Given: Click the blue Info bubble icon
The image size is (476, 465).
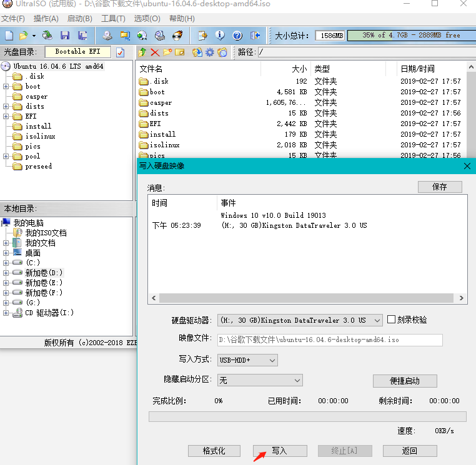Looking at the screenshot, I should coord(220,36).
